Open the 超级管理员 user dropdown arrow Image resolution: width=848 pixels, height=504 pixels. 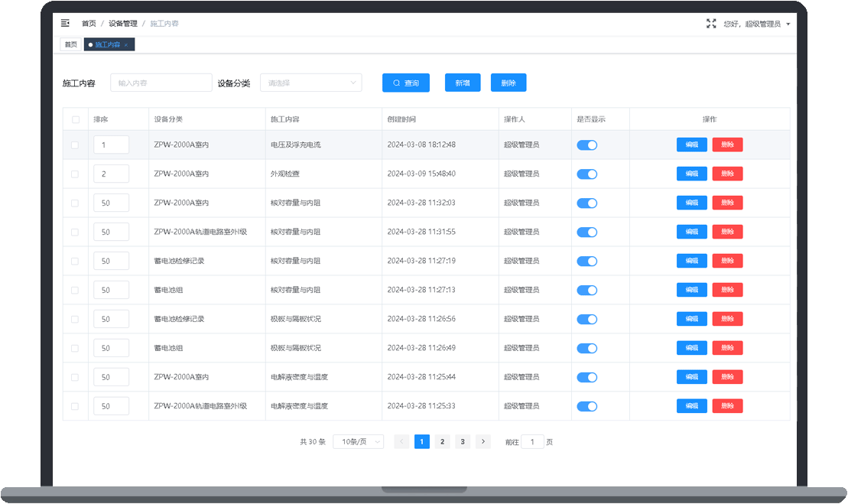tap(788, 24)
